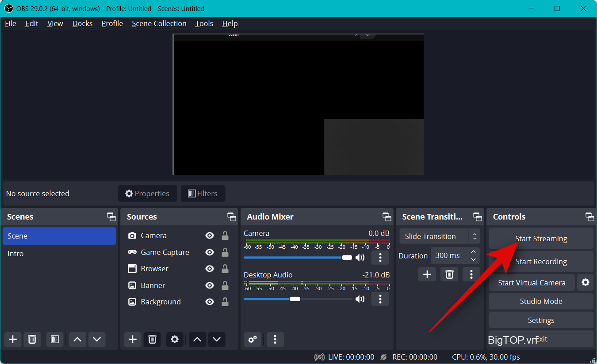
Task: Undock the Audio Mixer panel
Action: point(387,217)
